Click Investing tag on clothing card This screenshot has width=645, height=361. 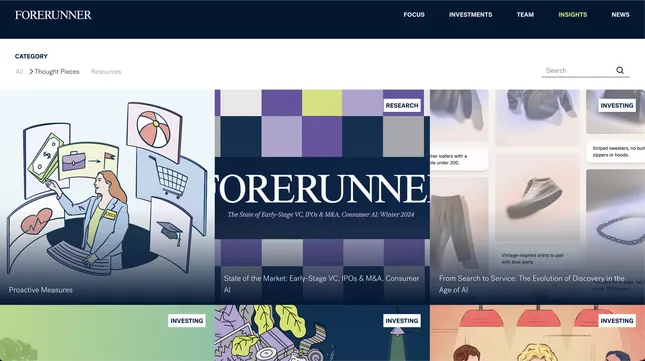(617, 105)
